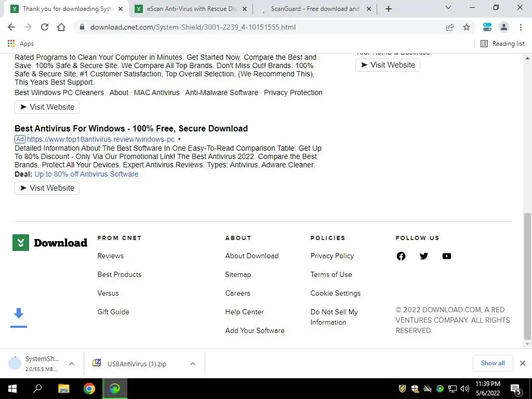This screenshot has height=399, width=532.
Task: Go back to the previous page
Action: pos(11,27)
